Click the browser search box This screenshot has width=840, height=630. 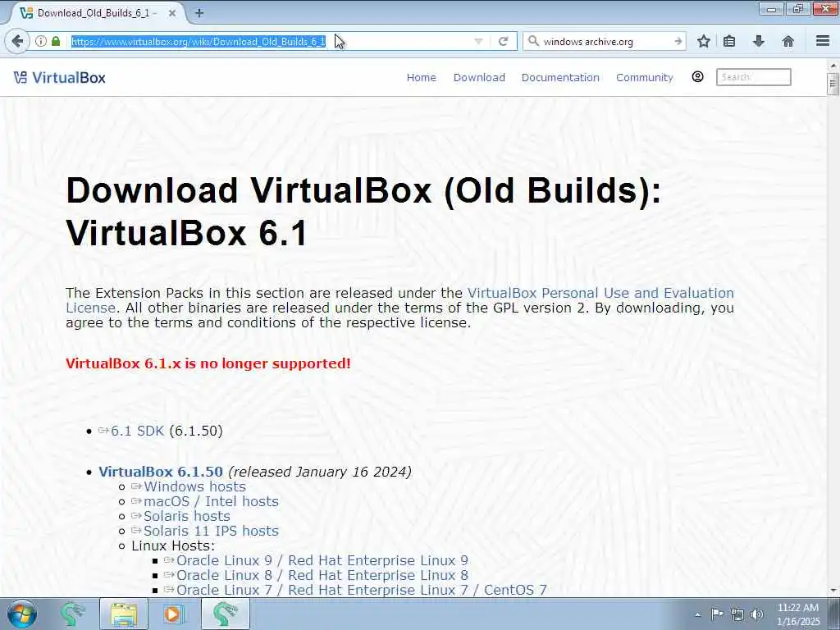(x=605, y=41)
